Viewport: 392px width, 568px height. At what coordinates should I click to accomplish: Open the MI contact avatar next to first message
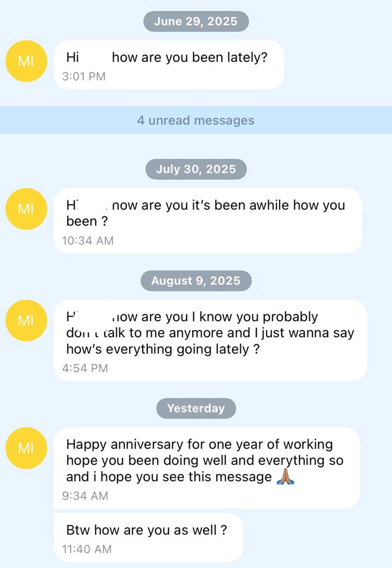[x=26, y=62]
